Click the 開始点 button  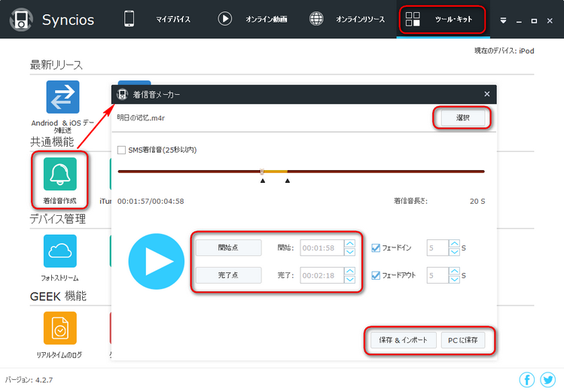coord(228,248)
